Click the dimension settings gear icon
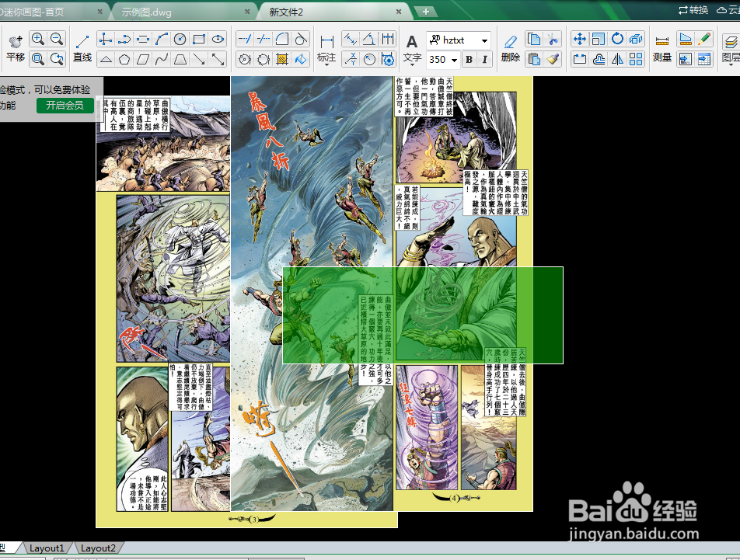 click(x=388, y=59)
